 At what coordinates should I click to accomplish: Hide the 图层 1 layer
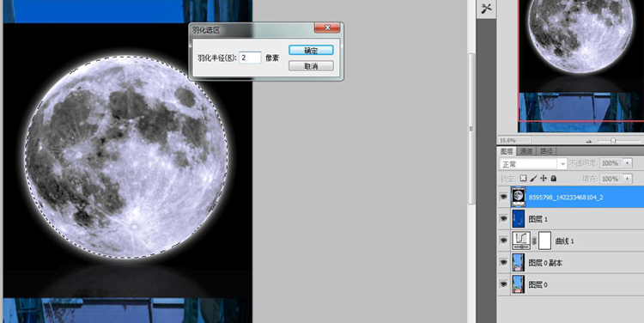click(503, 218)
